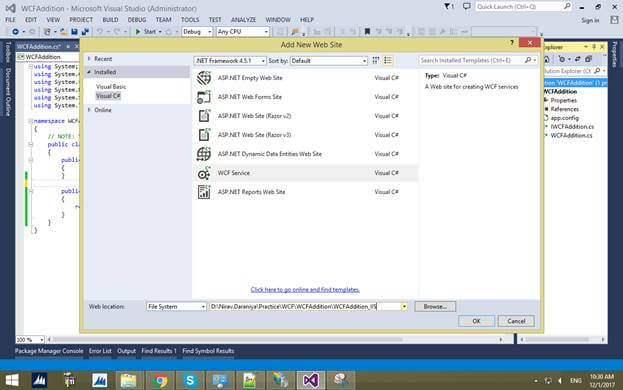623x390 pixels.
Task: Open the TOOLS menu
Action: click(190, 19)
